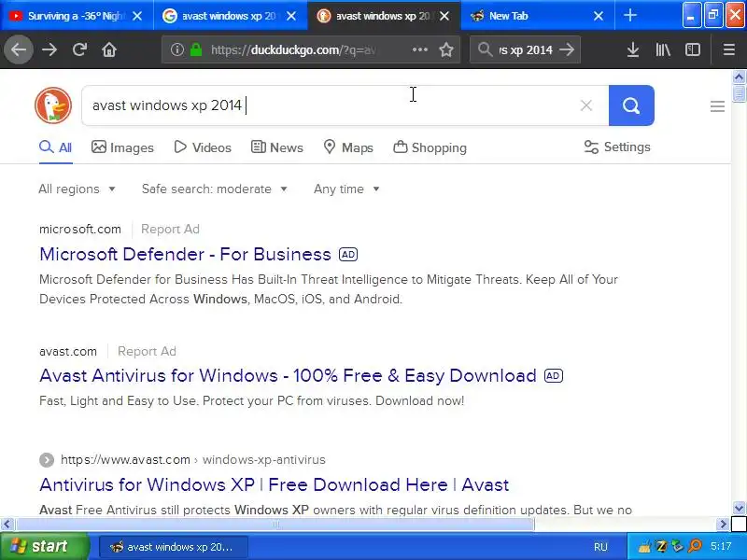Viewport: 747px width, 560px height.
Task: Open the Library bookmarks and history
Action: tap(663, 49)
